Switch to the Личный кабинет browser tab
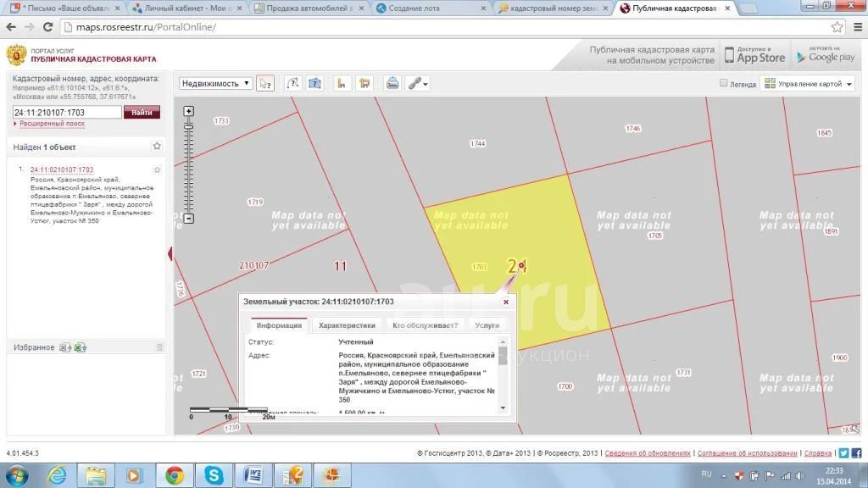 [187, 8]
